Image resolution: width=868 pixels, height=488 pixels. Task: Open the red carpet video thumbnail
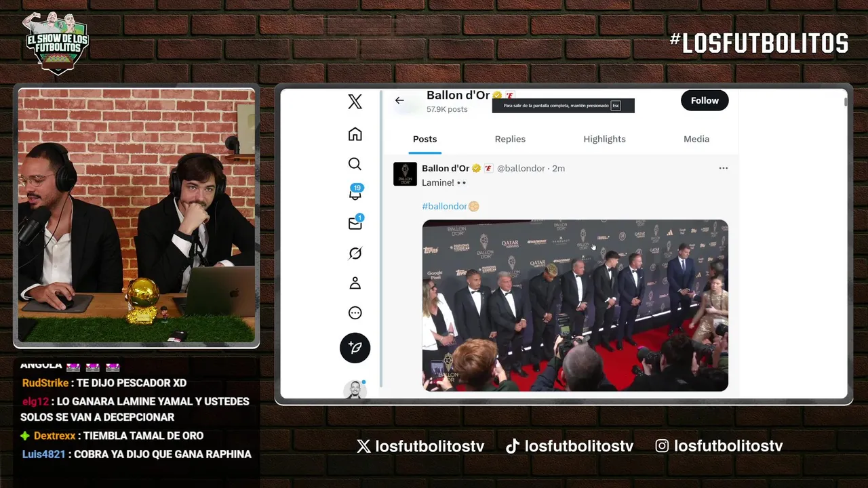point(575,306)
